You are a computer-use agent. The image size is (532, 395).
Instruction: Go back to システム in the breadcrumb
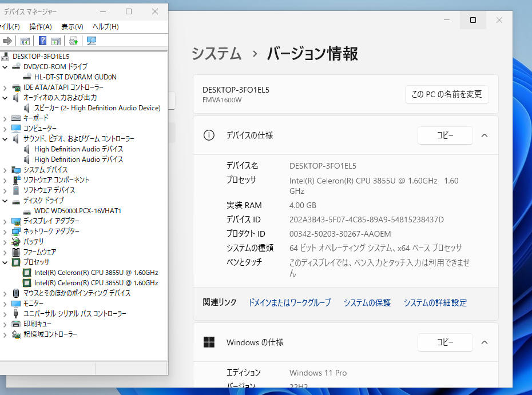pyautogui.click(x=216, y=54)
